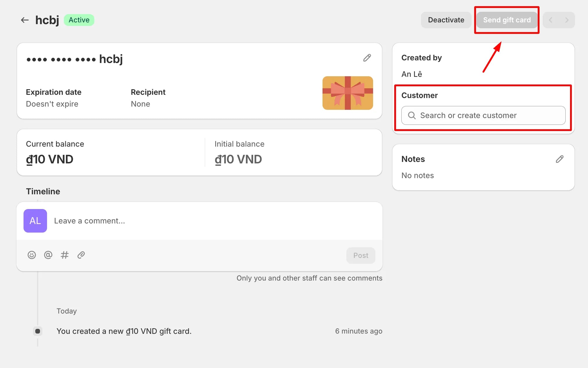Screen dimensions: 588x368
Task: Edit notes using the pencil icon
Action: coord(560,159)
